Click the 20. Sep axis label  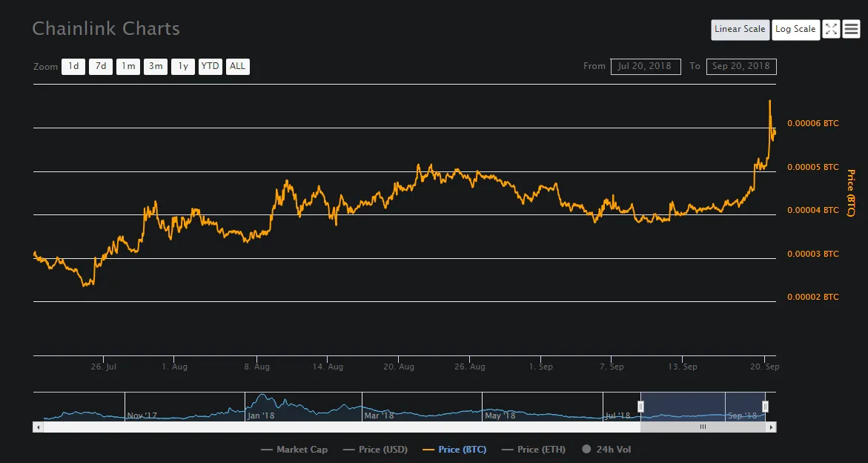pyautogui.click(x=764, y=367)
